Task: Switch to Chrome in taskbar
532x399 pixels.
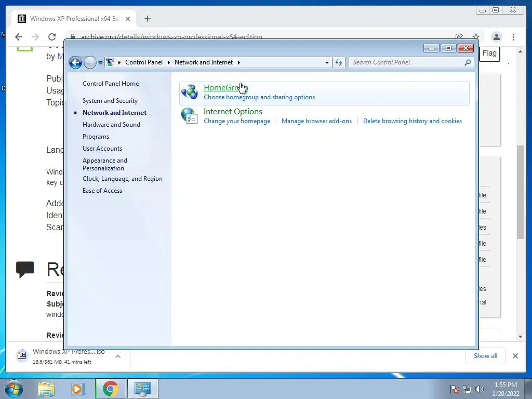Action: coord(111,389)
